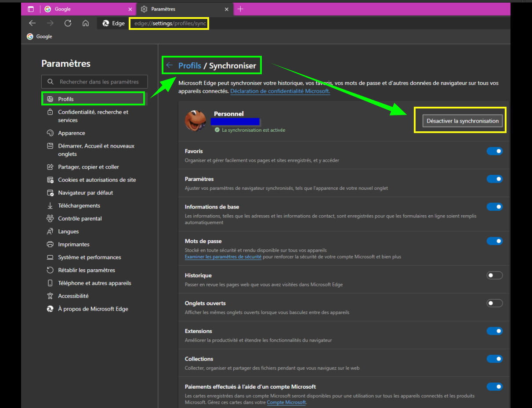
Task: Click the edge://settings/profiles/sync address bar
Action: tap(170, 23)
